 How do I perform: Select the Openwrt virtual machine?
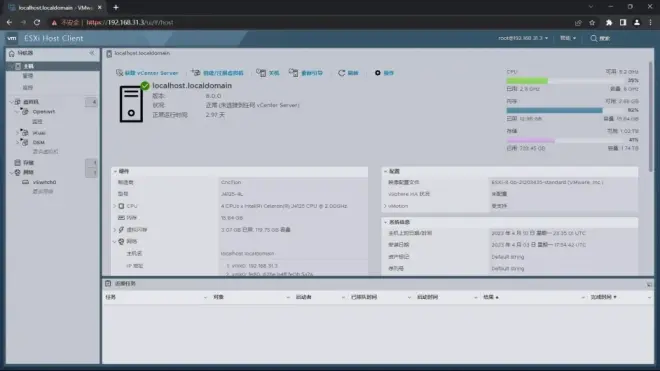(44, 112)
